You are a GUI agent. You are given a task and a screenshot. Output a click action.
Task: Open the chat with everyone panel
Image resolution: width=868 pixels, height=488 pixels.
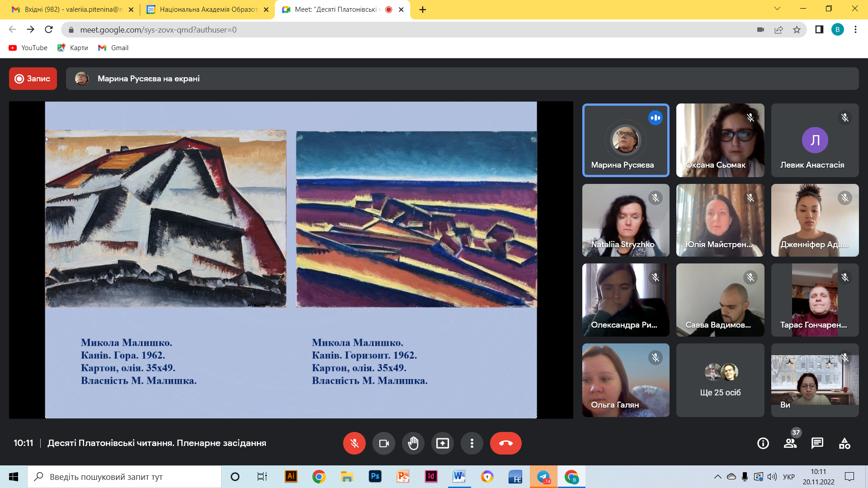pyautogui.click(x=817, y=443)
